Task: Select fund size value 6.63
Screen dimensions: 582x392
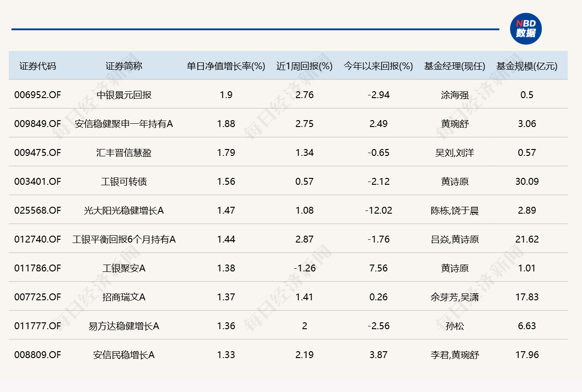Action: 527,326
